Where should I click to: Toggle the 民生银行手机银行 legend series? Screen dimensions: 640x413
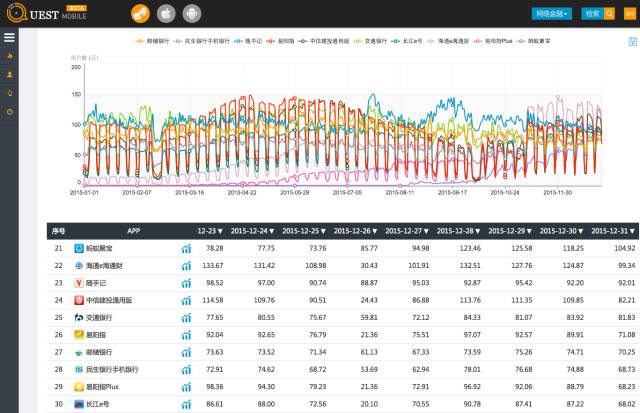pyautogui.click(x=201, y=41)
